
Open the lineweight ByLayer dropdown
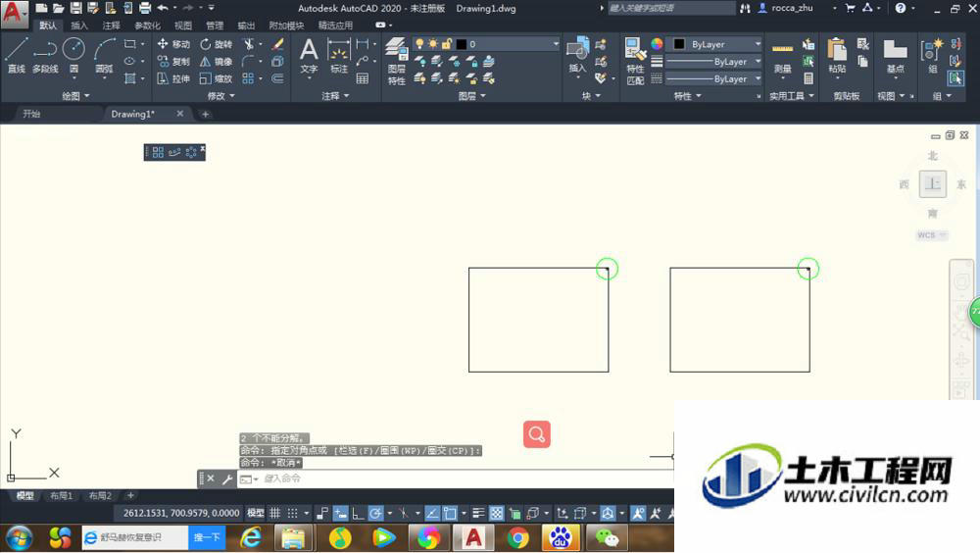coord(758,62)
